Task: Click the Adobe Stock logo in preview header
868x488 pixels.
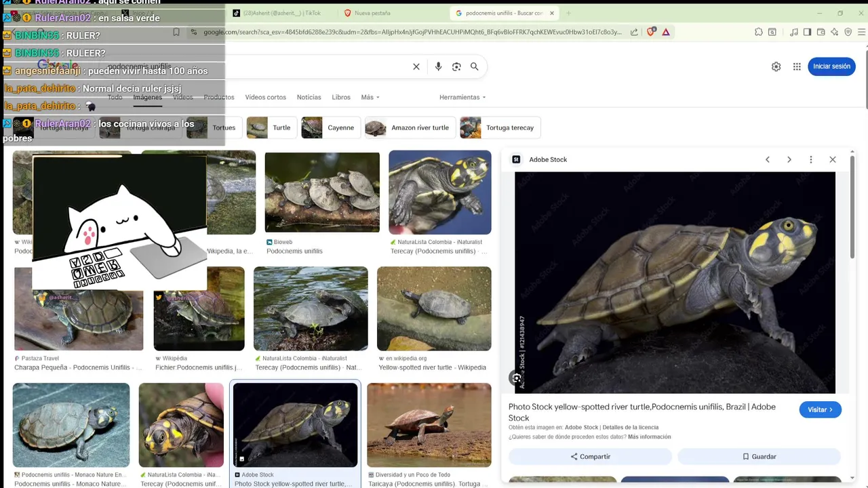Action: [x=516, y=159]
